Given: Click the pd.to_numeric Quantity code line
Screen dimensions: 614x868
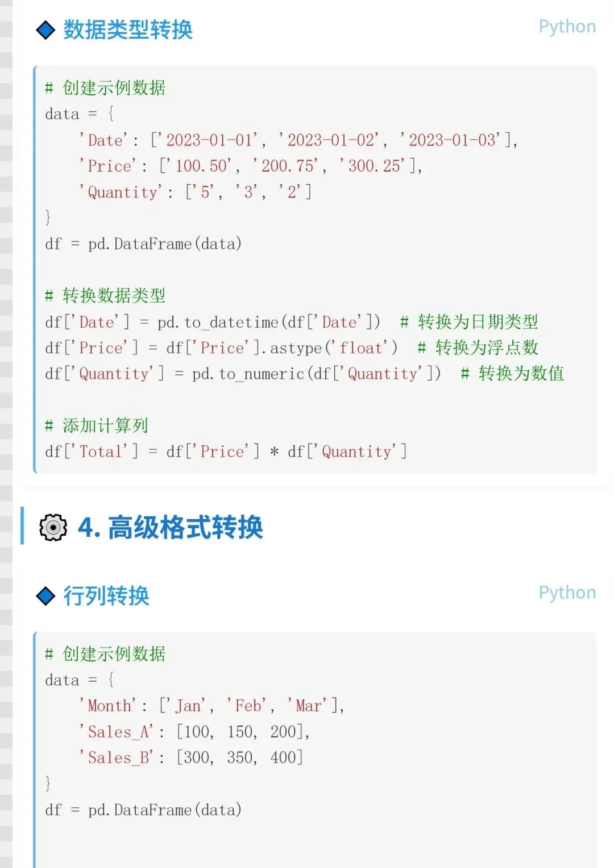Looking at the screenshot, I should coord(305,374).
